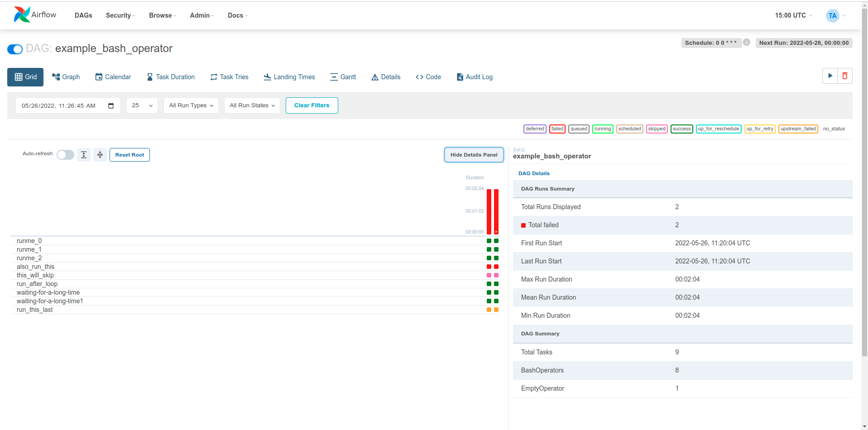
Task: Click the Next Run date badge
Action: pyautogui.click(x=804, y=43)
